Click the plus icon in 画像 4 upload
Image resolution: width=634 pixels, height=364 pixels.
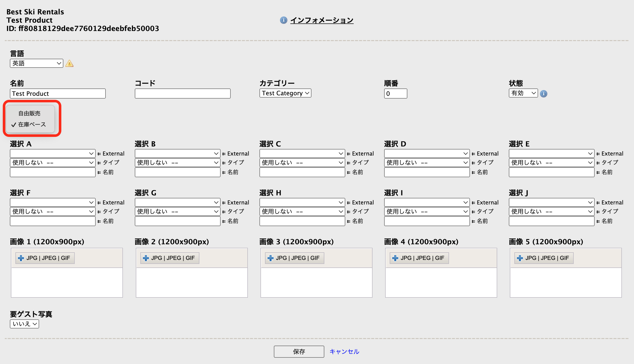tap(395, 258)
